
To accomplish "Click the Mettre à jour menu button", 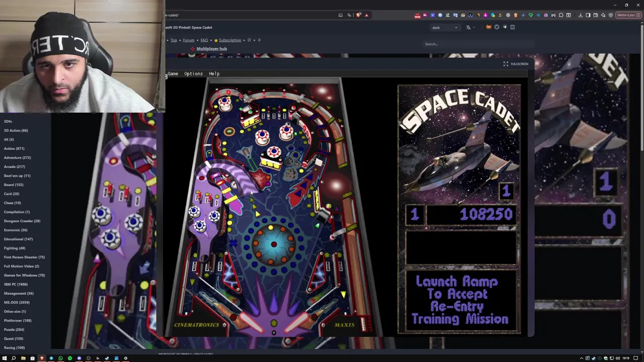I will point(629,15).
